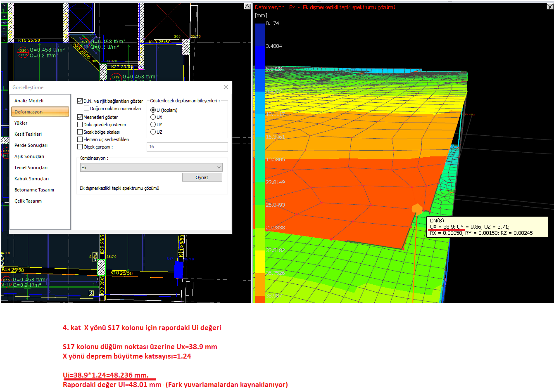Enable 'Dolu gövdeli gösterim' checkbox

point(80,125)
